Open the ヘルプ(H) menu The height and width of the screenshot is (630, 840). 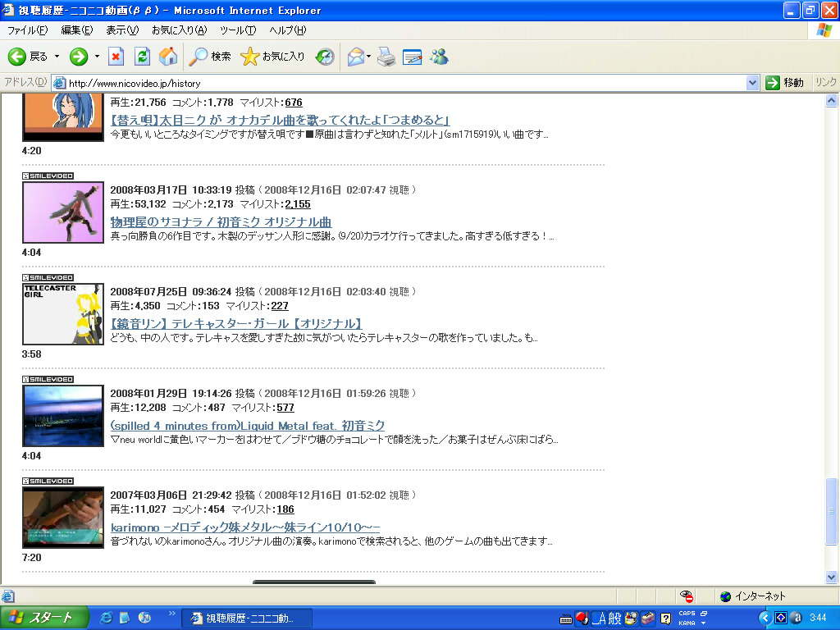point(288,30)
